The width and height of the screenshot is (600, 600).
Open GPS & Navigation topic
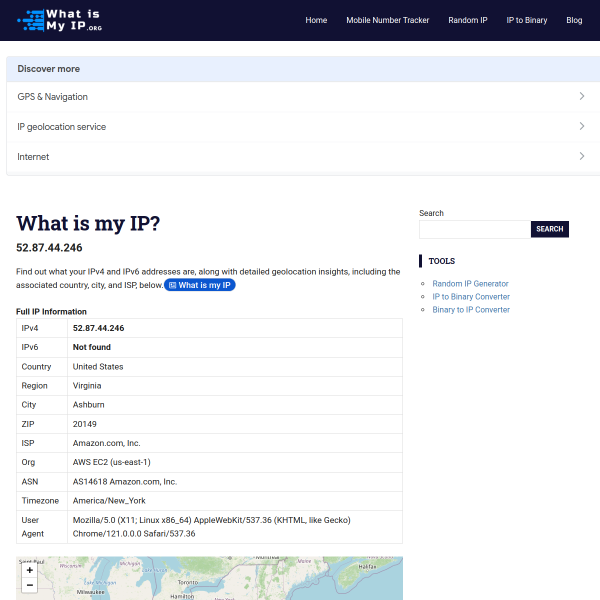pyautogui.click(x=52, y=97)
